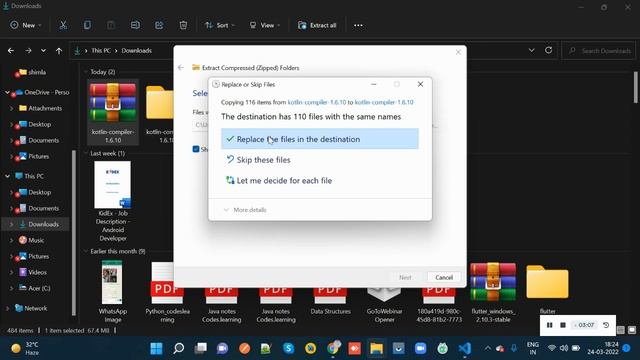Collapse the Today group
The image size is (640, 360).
point(86,72)
